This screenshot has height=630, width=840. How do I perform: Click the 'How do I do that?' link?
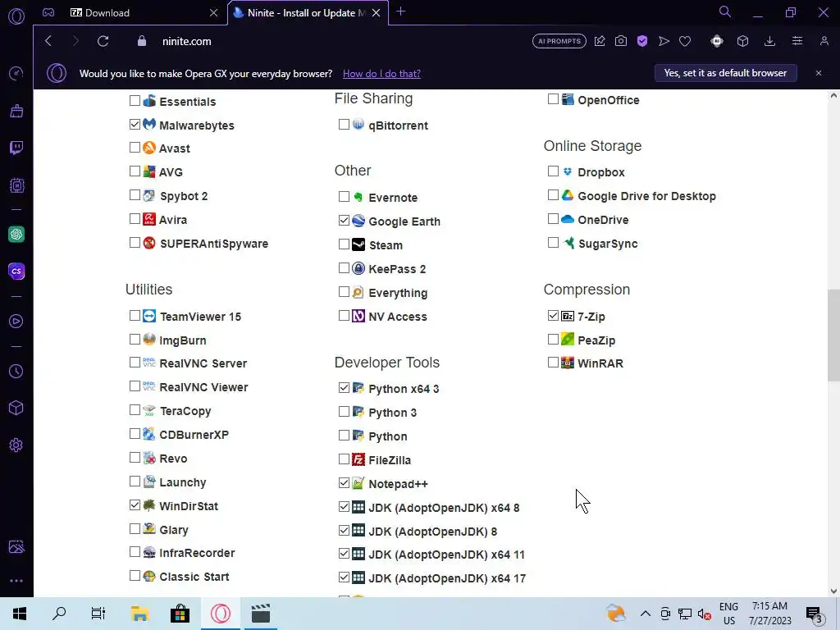[x=381, y=73]
